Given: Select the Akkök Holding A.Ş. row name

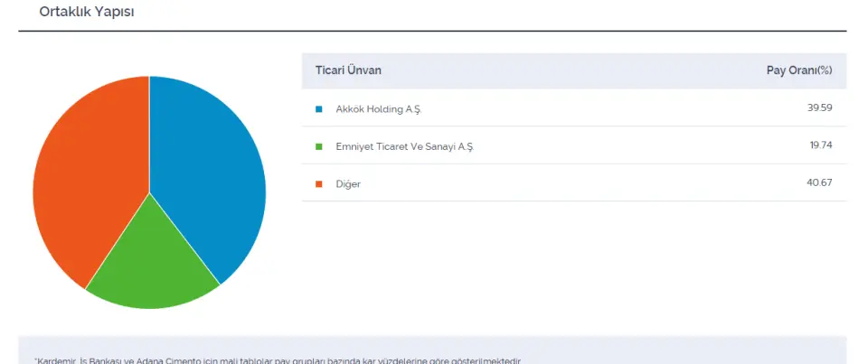Looking at the screenshot, I should (x=379, y=109).
